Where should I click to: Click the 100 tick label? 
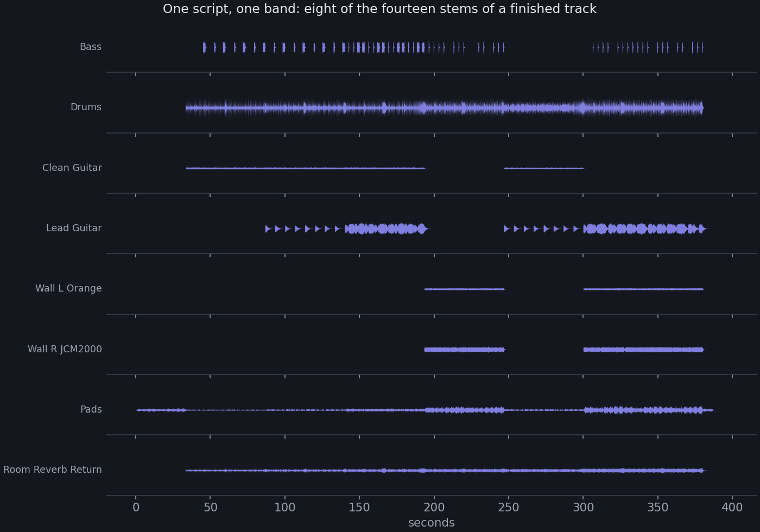coord(285,508)
